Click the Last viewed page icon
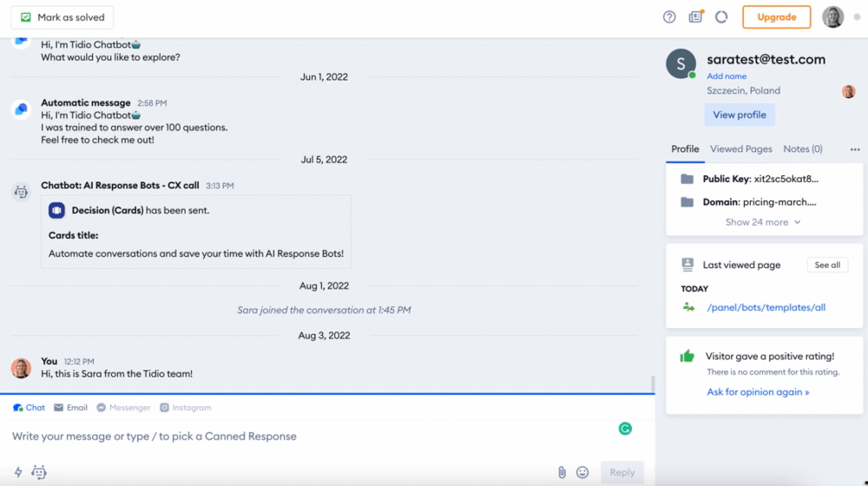This screenshot has width=868, height=486. click(687, 265)
